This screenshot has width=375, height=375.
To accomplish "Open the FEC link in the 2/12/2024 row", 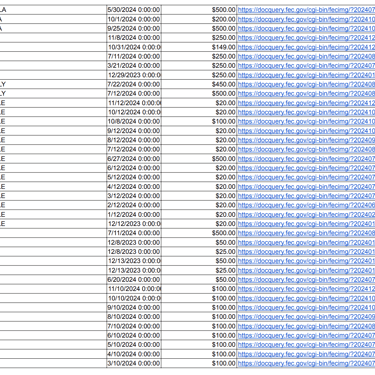I will tap(306, 205).
